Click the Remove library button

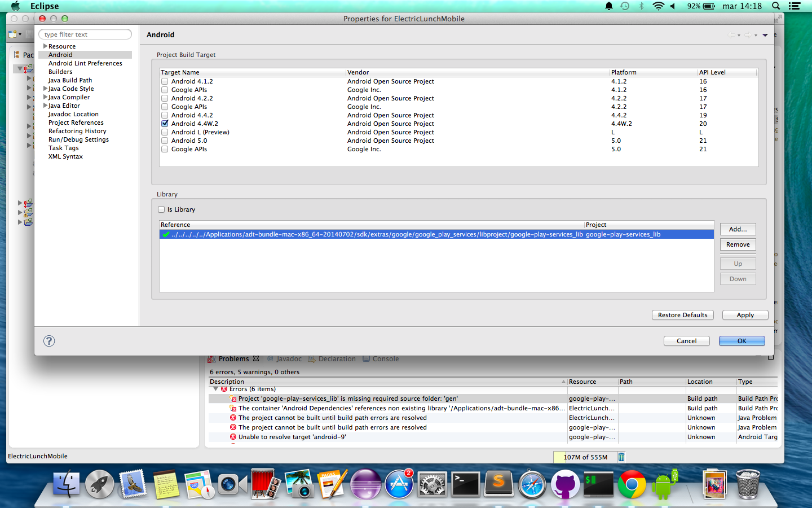(x=738, y=244)
